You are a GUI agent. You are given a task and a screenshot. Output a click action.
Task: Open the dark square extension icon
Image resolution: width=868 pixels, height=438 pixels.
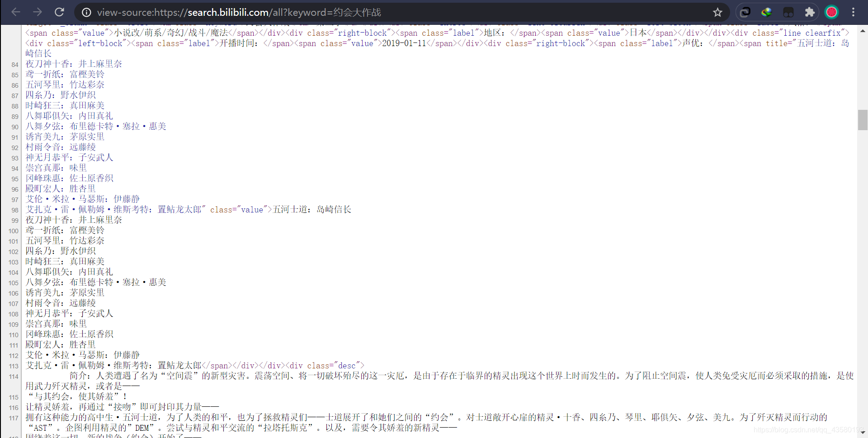click(x=788, y=12)
